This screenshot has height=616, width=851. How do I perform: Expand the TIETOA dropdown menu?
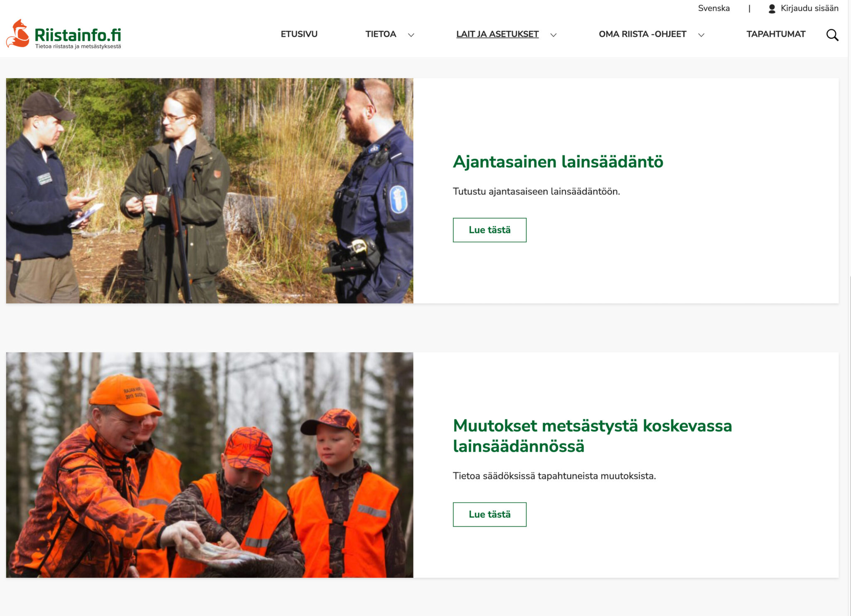(x=381, y=34)
